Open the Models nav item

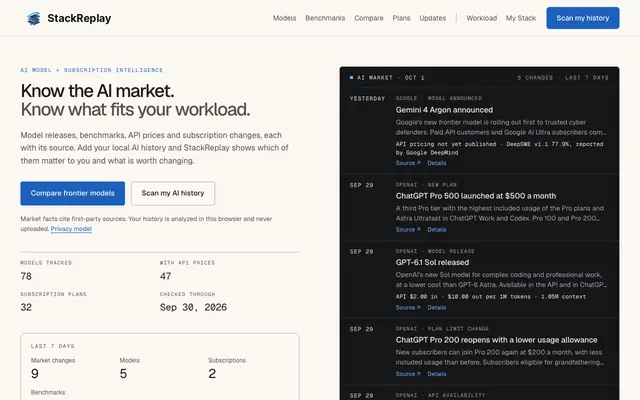284,18
